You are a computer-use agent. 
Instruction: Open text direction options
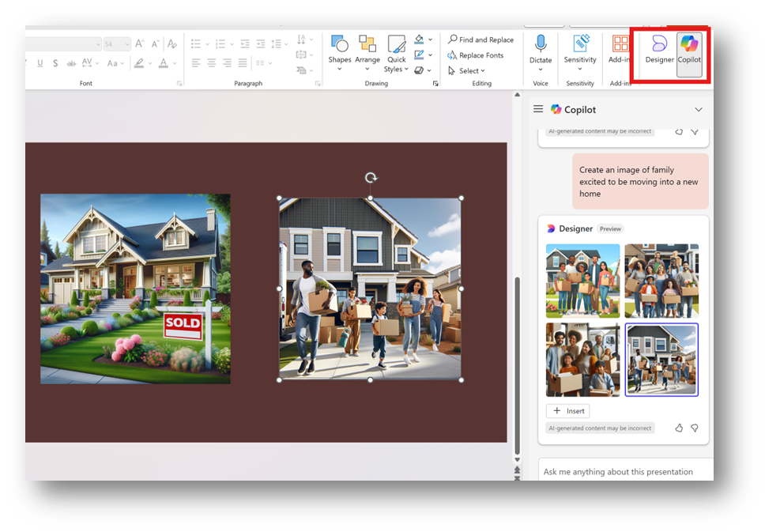pyautogui.click(x=304, y=39)
